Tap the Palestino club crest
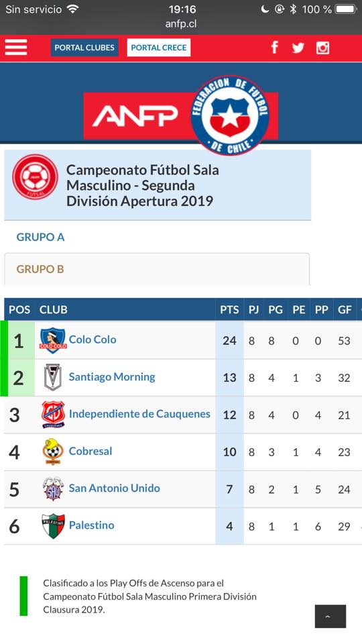This screenshot has height=644, width=362. [x=53, y=526]
